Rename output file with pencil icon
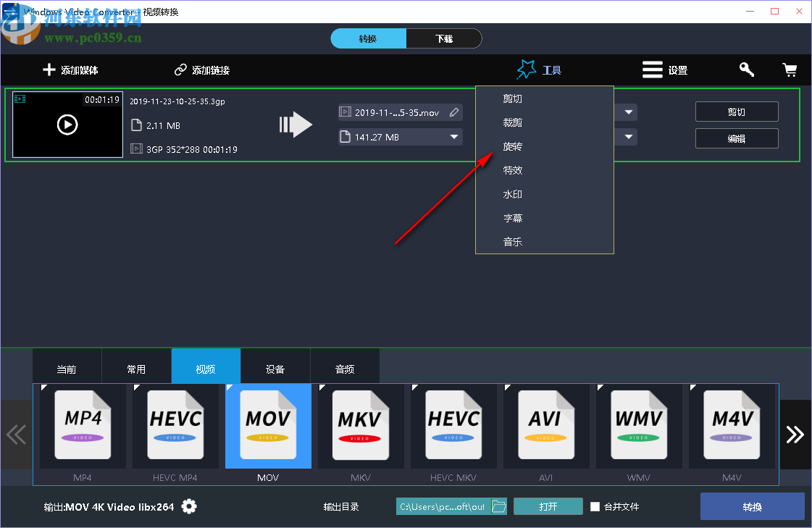 click(453, 112)
